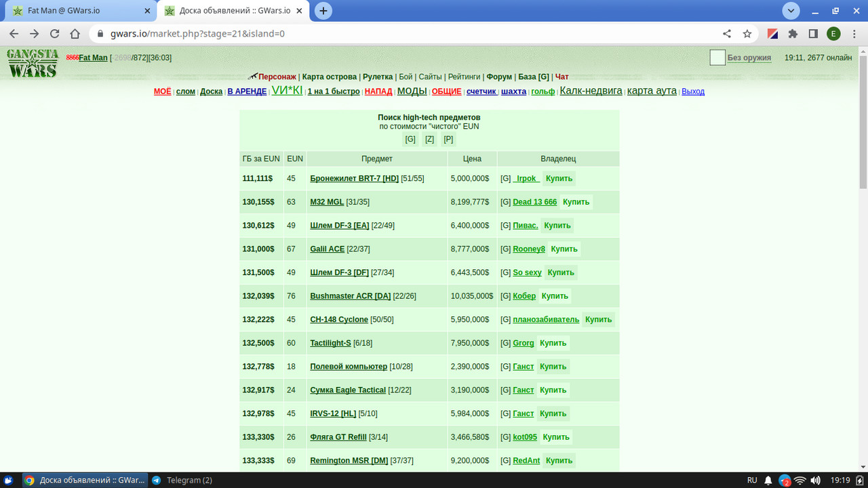This screenshot has height=488, width=868.
Task: Bookmark this page with star icon
Action: coord(747,33)
